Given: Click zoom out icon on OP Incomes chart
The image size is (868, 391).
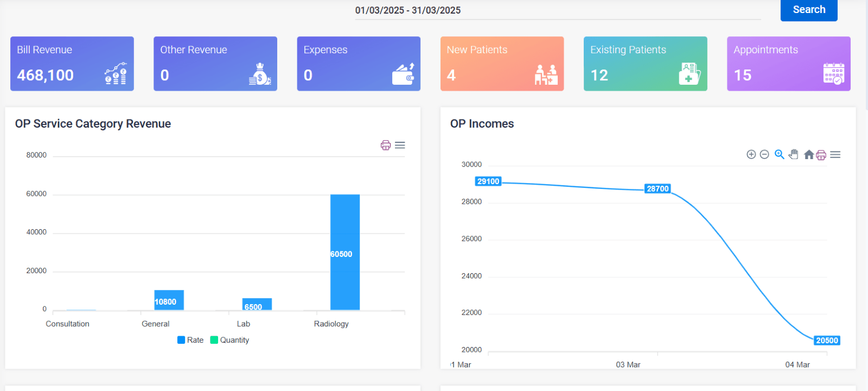Looking at the screenshot, I should pyautogui.click(x=764, y=155).
